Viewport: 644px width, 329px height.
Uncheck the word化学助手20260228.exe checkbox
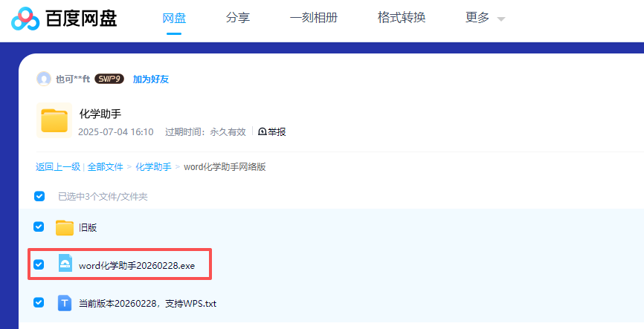pos(39,265)
